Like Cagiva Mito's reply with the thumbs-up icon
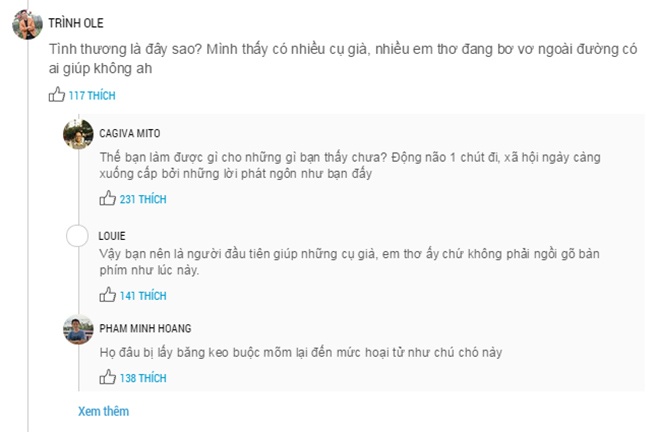 [108, 199]
